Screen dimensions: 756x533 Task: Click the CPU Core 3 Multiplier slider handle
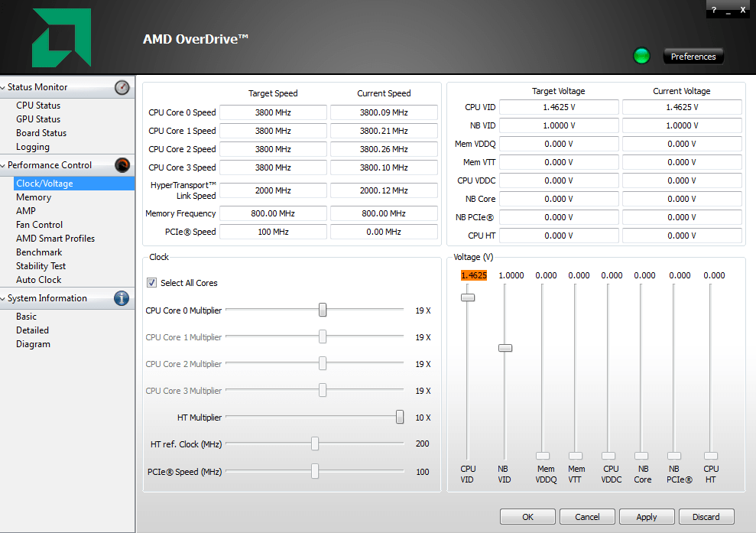(323, 390)
